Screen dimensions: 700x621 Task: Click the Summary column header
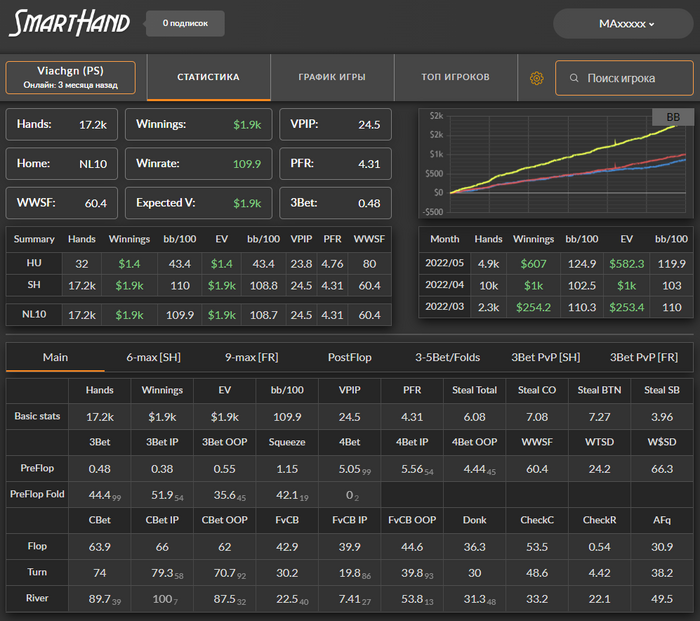(34, 239)
